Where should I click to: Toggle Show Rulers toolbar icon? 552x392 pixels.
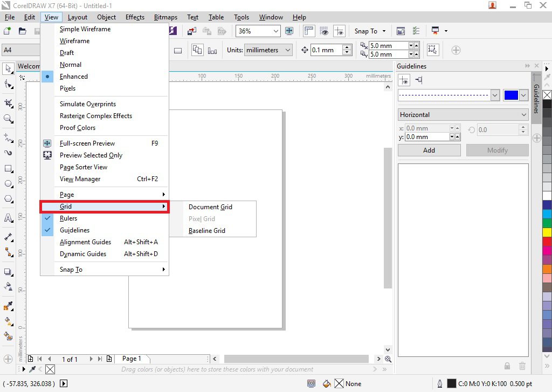click(x=309, y=31)
